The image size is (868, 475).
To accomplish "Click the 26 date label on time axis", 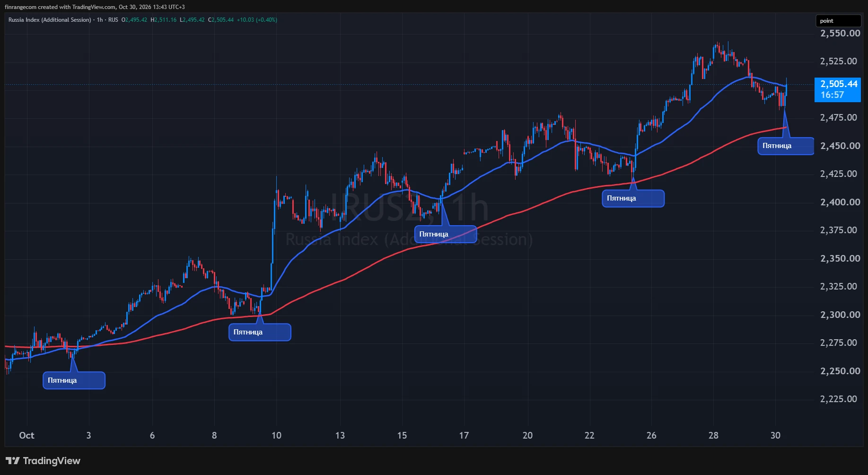I will coord(651,435).
